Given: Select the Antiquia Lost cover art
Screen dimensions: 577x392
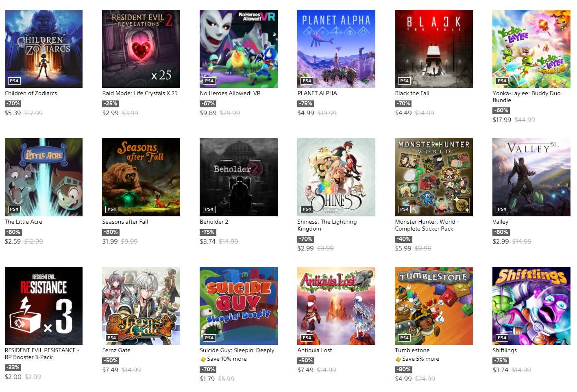Looking at the screenshot, I should coord(336,306).
